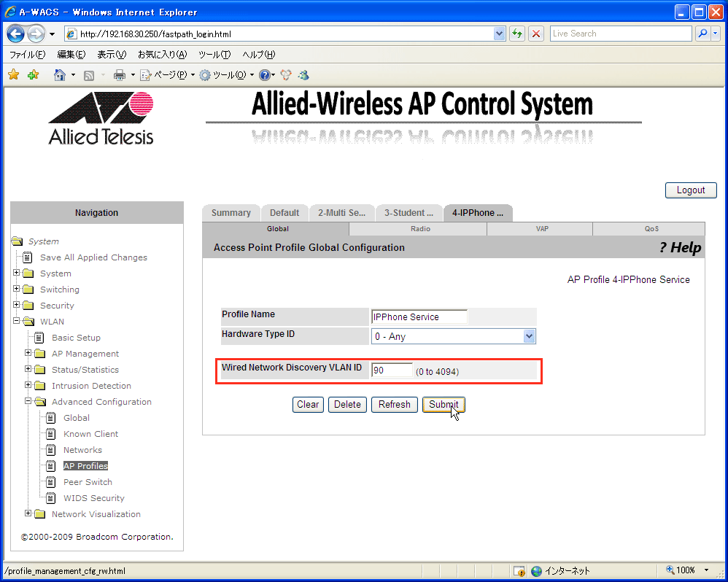Click the Logout button
The height and width of the screenshot is (582, 728).
690,190
